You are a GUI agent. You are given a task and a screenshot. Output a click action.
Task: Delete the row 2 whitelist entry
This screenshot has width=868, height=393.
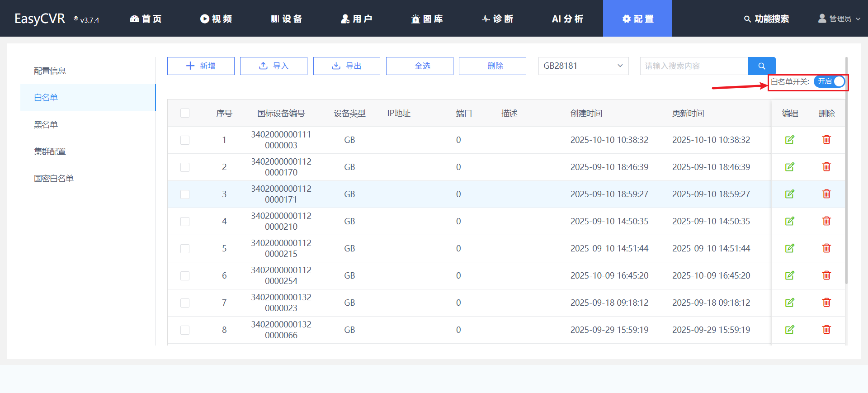826,167
